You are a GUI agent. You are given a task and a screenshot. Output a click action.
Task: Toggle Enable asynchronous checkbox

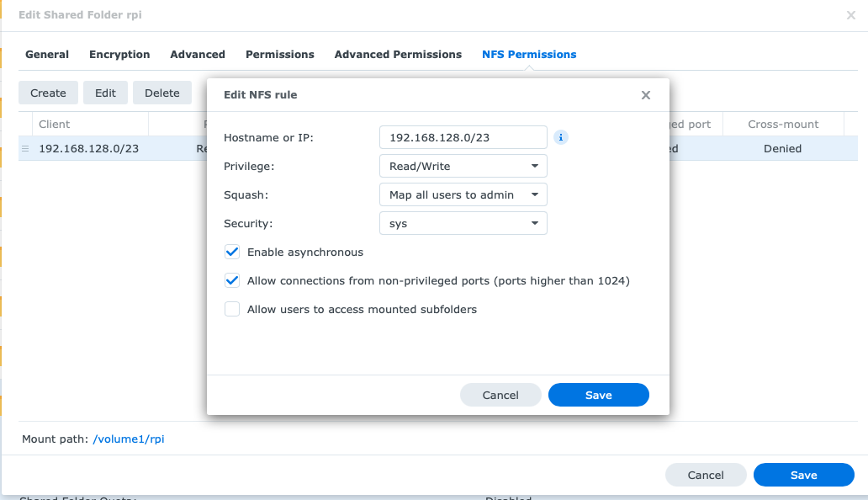click(x=232, y=252)
